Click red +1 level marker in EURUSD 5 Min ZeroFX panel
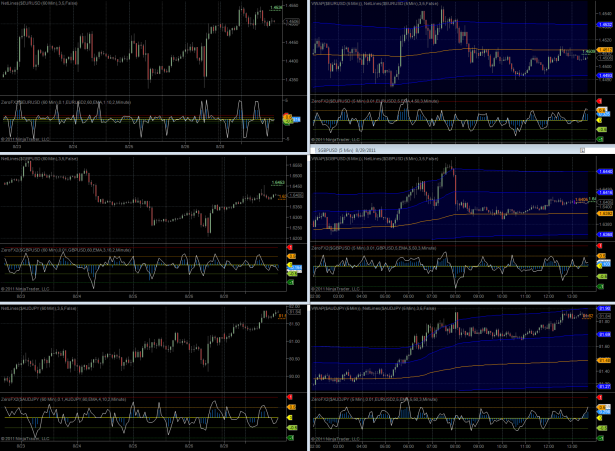615x451 pixels. tap(599, 101)
